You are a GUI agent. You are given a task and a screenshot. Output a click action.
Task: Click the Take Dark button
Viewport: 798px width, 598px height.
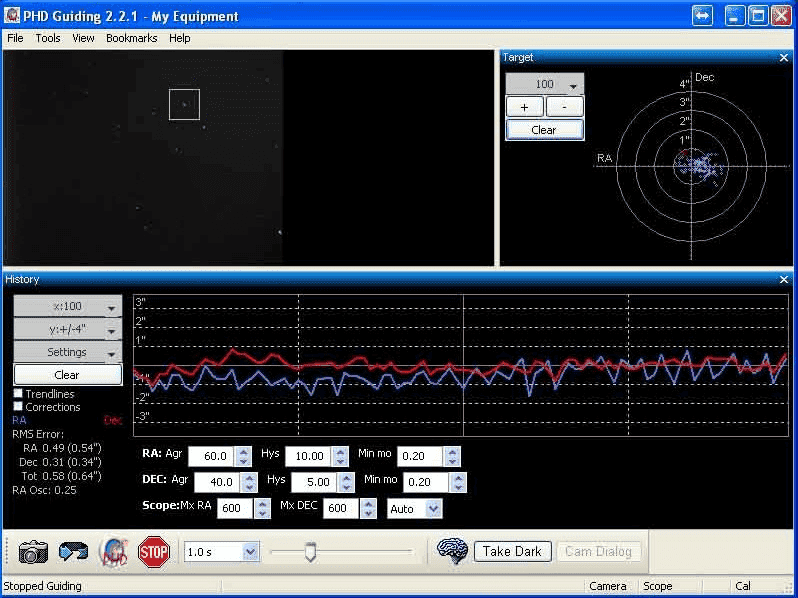point(512,551)
